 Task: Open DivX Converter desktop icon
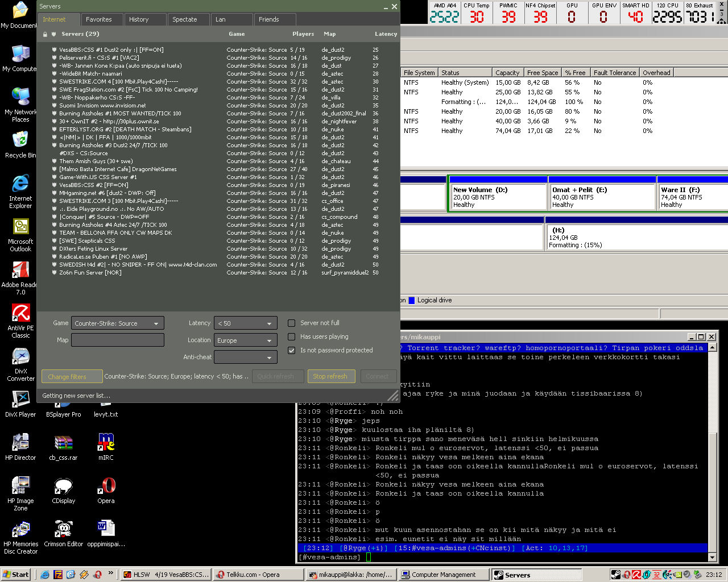coord(20,364)
